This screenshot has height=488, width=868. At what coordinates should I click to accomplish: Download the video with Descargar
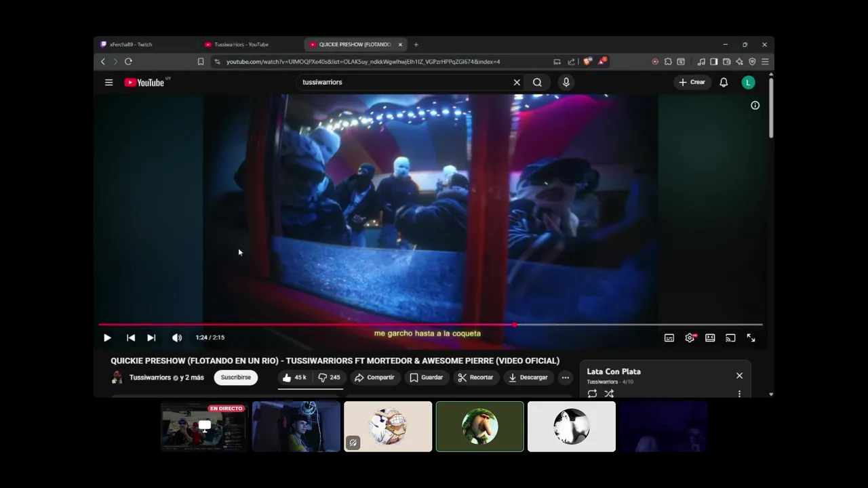pyautogui.click(x=528, y=378)
